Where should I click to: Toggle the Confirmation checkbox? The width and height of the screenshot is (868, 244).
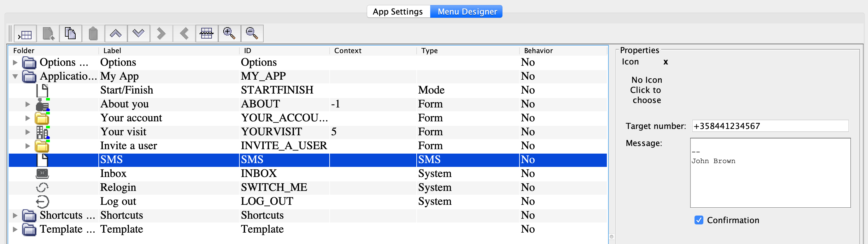(699, 220)
